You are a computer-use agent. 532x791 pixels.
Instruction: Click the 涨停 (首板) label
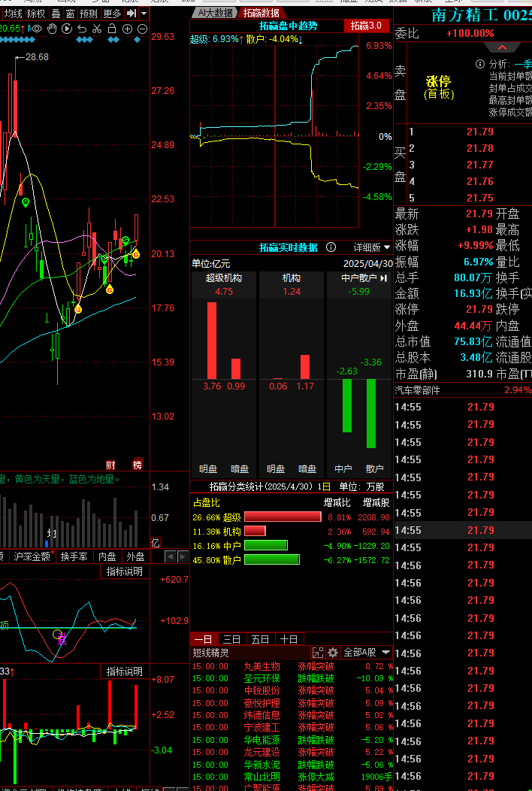[x=438, y=86]
